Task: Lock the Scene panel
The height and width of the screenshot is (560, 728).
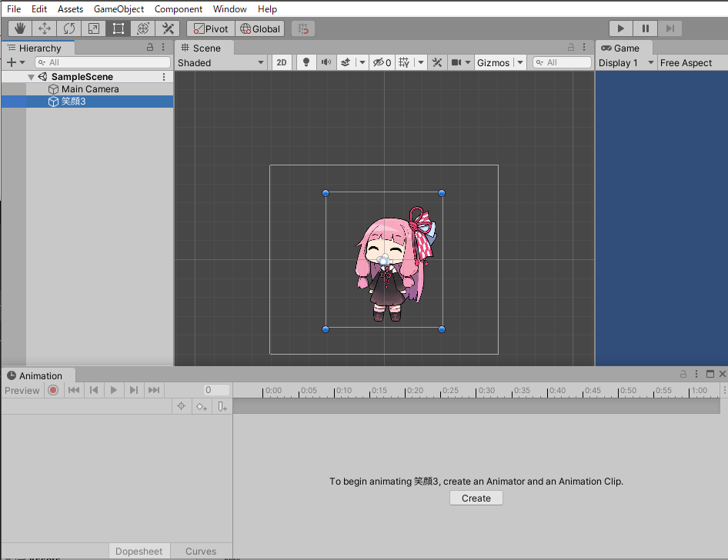Action: (571, 48)
